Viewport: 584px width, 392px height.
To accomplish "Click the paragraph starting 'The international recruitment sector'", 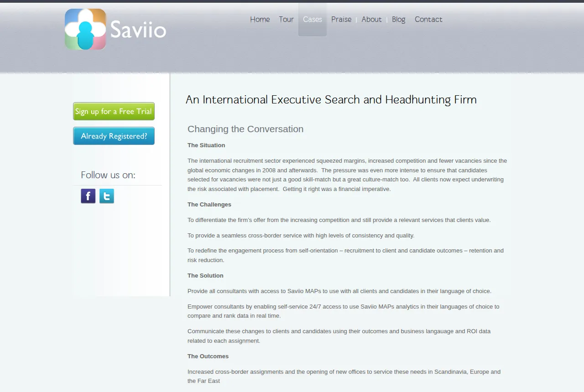I will (x=347, y=175).
